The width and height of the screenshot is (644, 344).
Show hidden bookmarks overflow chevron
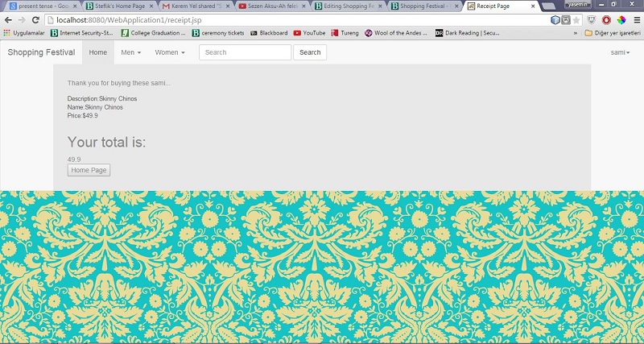[x=575, y=33]
